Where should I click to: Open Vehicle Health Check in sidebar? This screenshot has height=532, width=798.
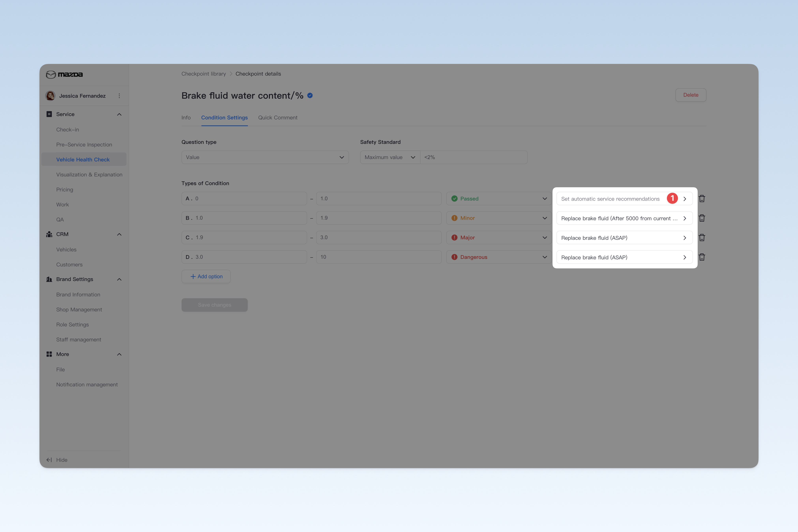(x=84, y=159)
